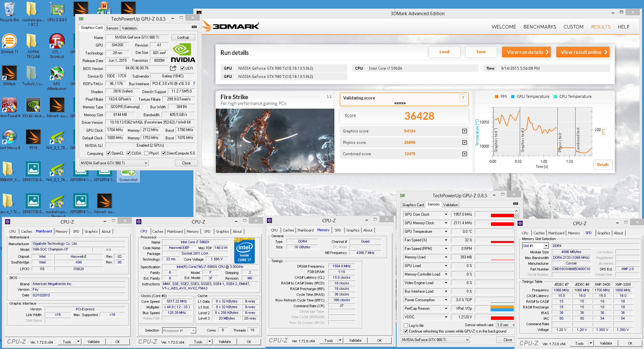Image resolution: width=644 pixels, height=349 pixels.
Task: Click the Details button under the chart
Action: click(603, 165)
